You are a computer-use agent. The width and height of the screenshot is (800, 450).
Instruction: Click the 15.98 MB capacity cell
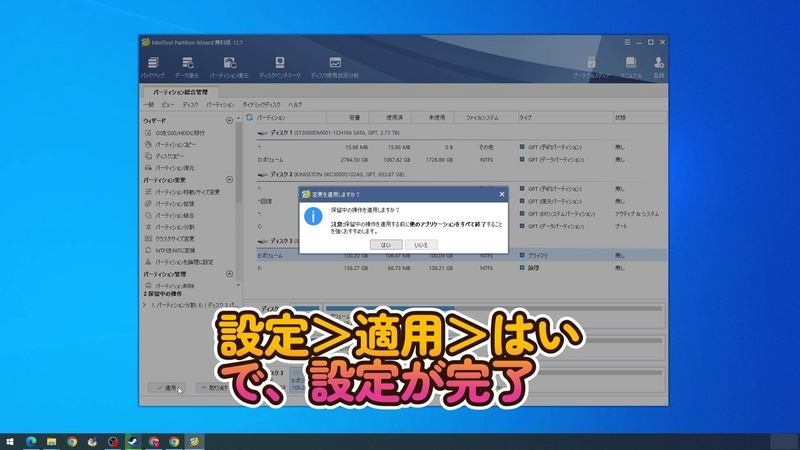[357, 147]
